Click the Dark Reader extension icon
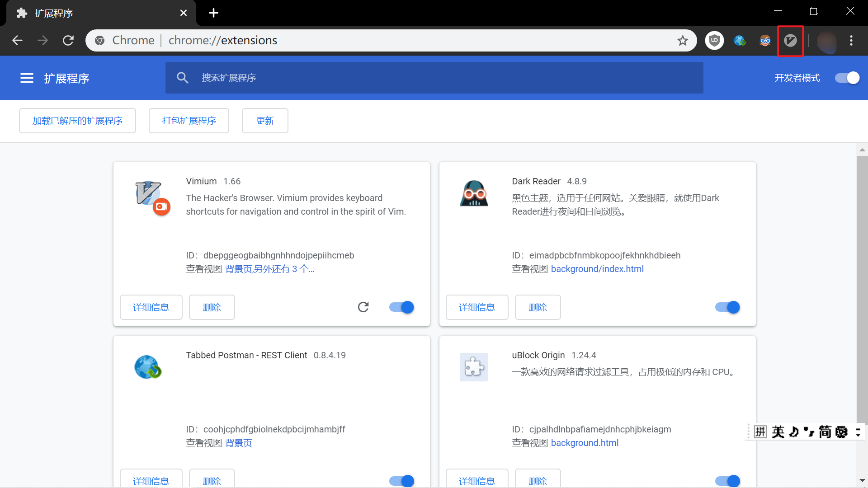 coord(765,40)
